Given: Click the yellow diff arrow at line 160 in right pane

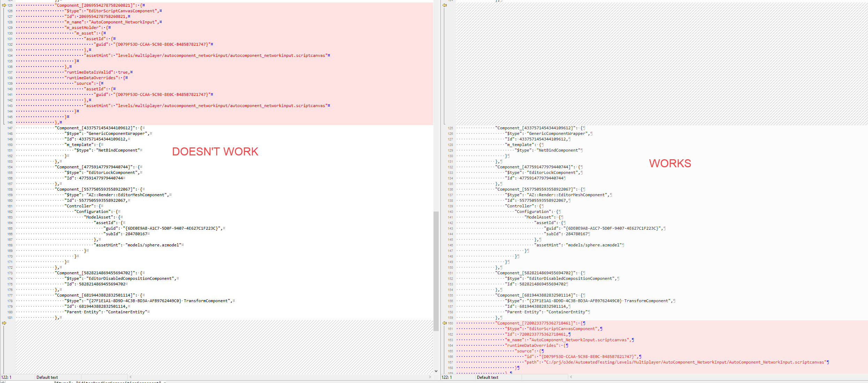Looking at the screenshot, I should pyautogui.click(x=445, y=323).
